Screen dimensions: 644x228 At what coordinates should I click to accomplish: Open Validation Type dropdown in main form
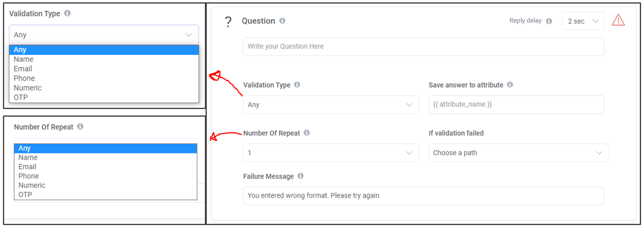pyautogui.click(x=331, y=104)
